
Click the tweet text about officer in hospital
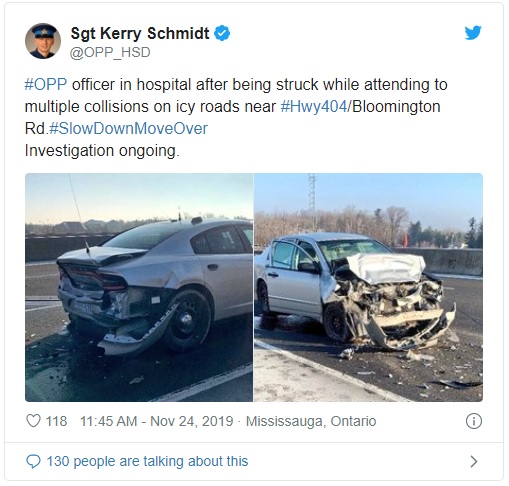click(236, 106)
